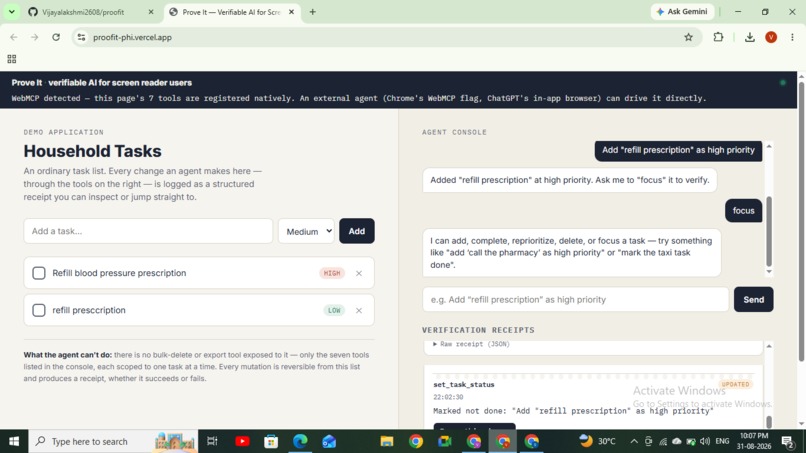
Task: Launch YouTube from the taskbar
Action: [242, 441]
